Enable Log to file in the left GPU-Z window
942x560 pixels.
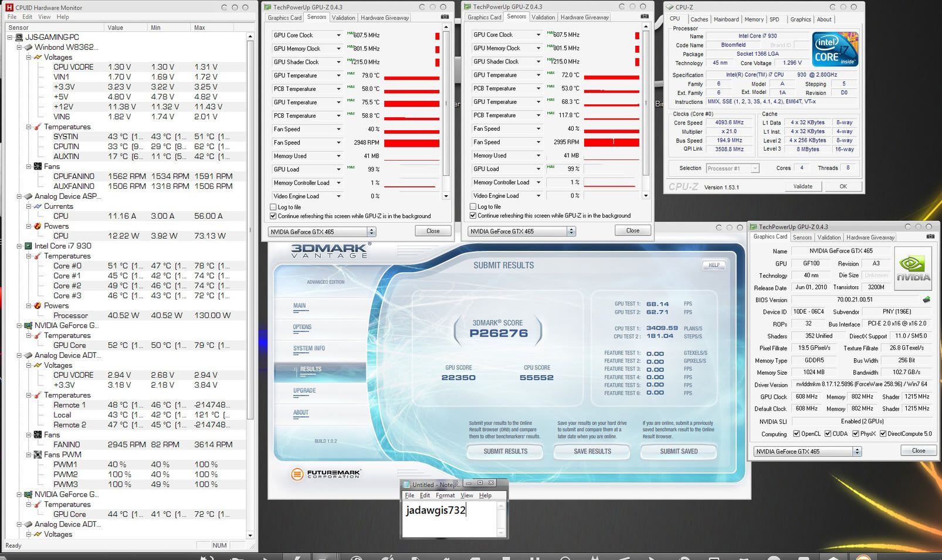[273, 207]
